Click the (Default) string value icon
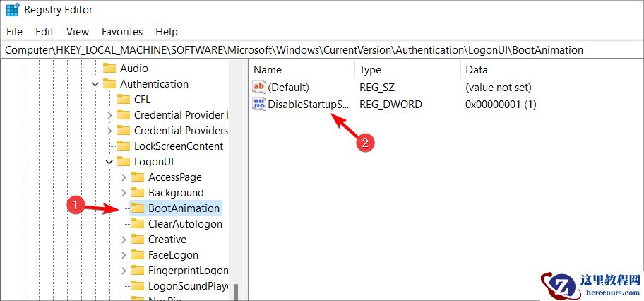The height and width of the screenshot is (301, 644). 259,87
